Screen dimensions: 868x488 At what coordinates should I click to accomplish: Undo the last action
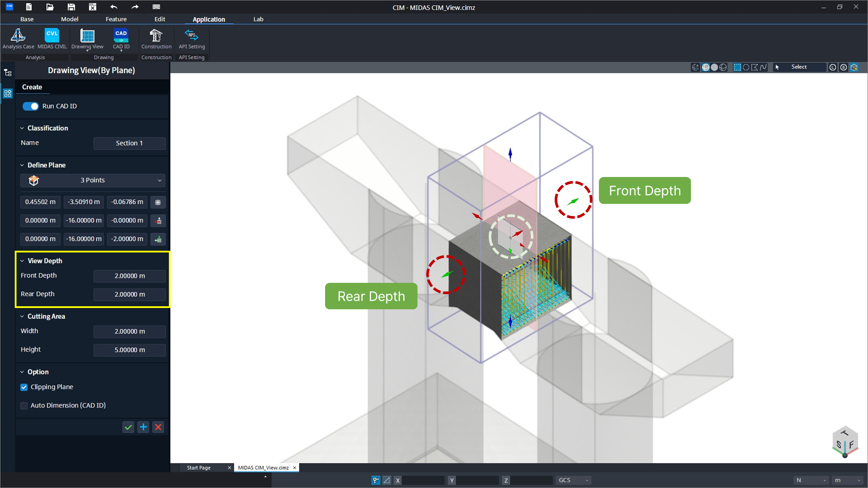pos(114,7)
